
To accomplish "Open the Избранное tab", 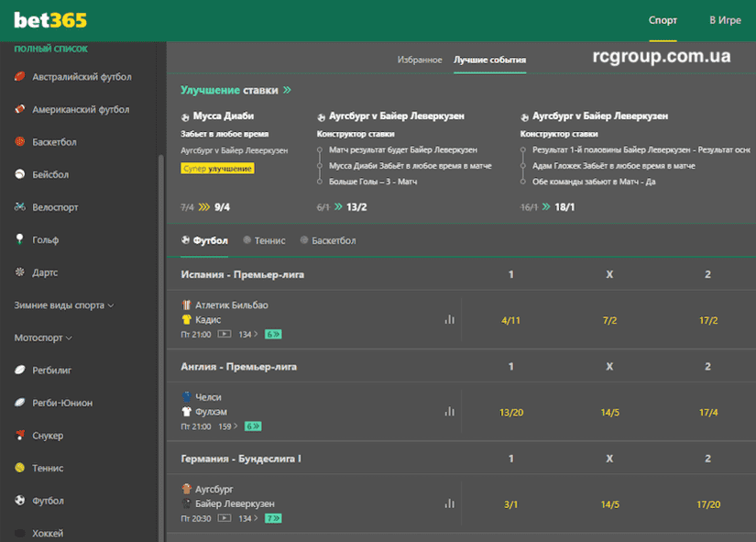I will click(x=420, y=60).
